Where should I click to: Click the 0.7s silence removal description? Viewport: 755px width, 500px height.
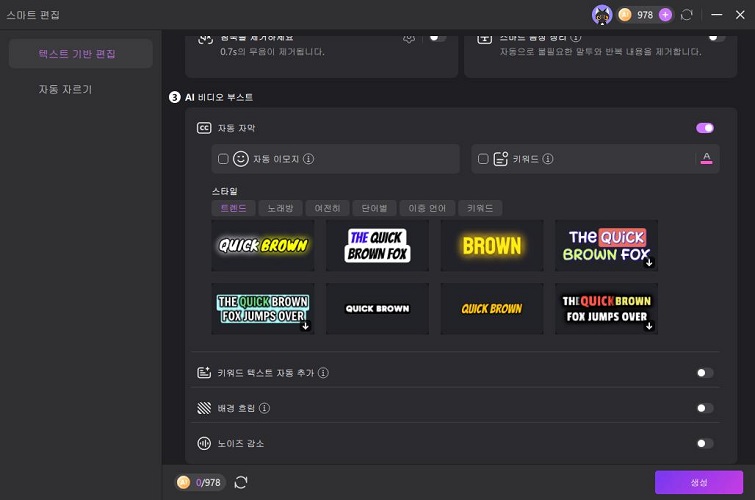(273, 52)
